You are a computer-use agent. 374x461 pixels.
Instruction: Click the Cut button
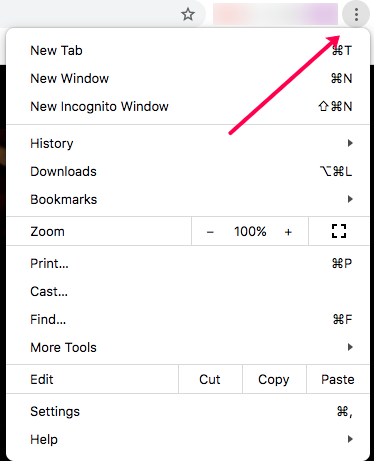click(x=210, y=379)
